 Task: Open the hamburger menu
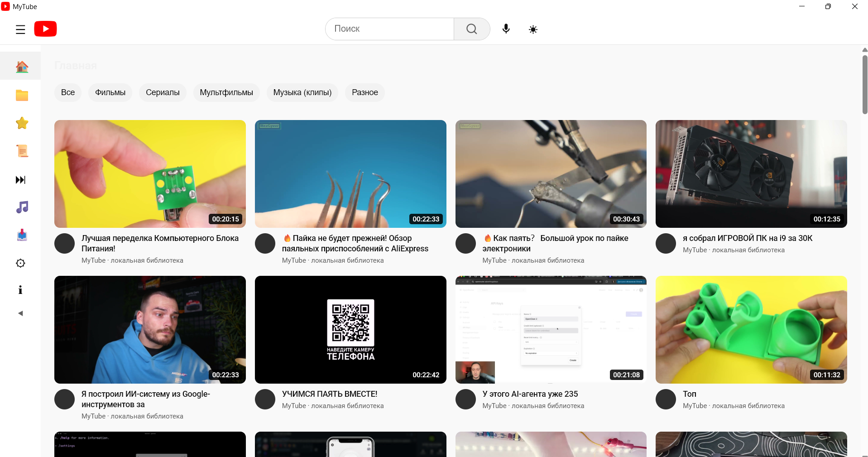click(20, 29)
